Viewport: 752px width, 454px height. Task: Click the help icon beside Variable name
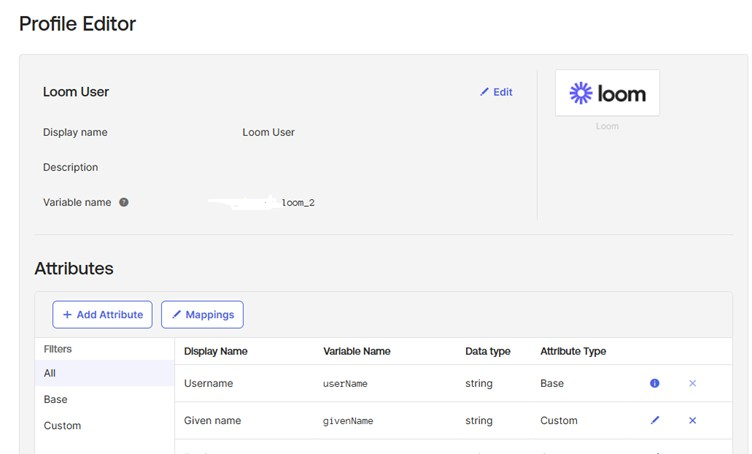pos(124,202)
